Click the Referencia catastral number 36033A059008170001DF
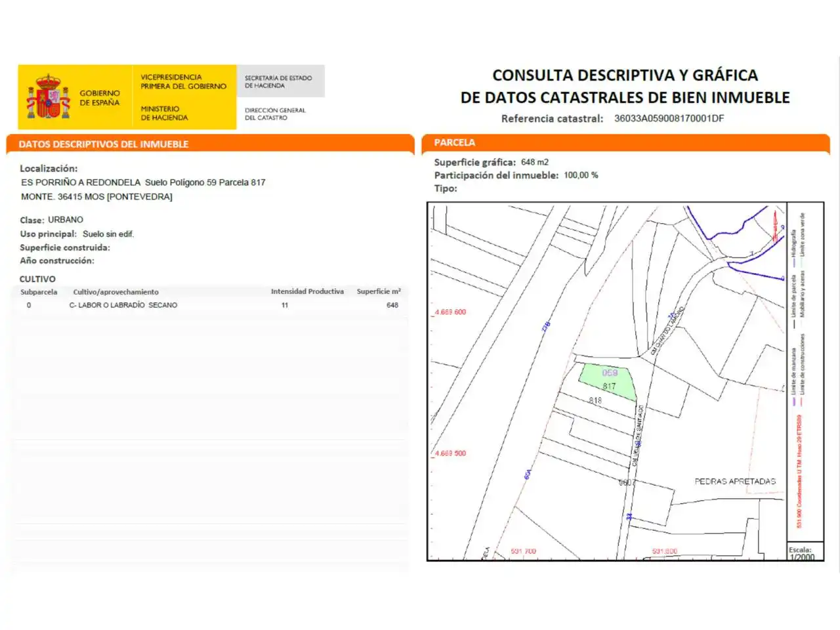The image size is (840, 630). pos(669,119)
